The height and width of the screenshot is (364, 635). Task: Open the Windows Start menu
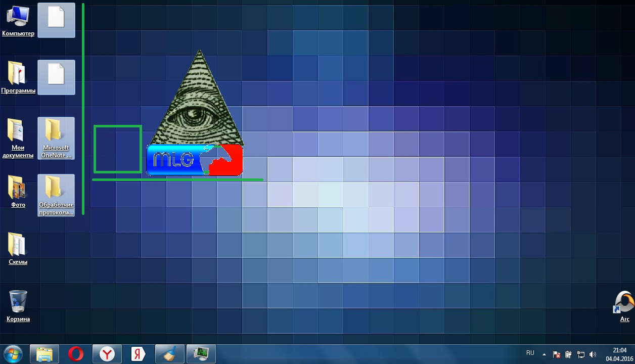pos(13,354)
